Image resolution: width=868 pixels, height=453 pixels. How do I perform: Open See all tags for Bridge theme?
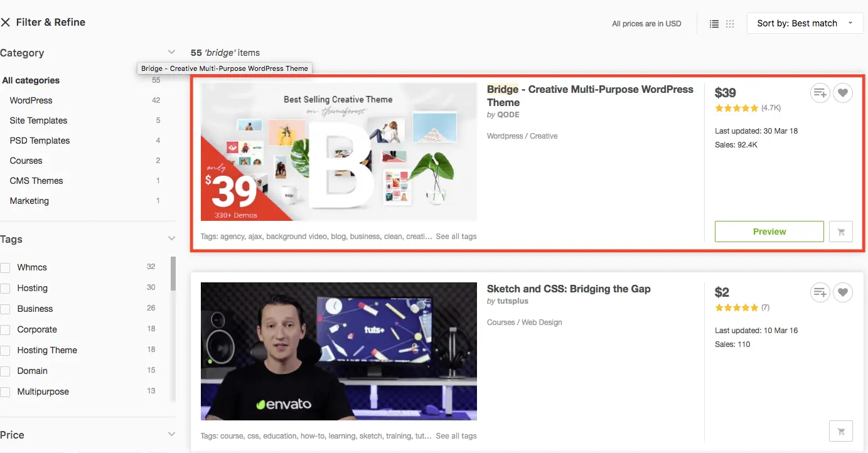coord(456,237)
